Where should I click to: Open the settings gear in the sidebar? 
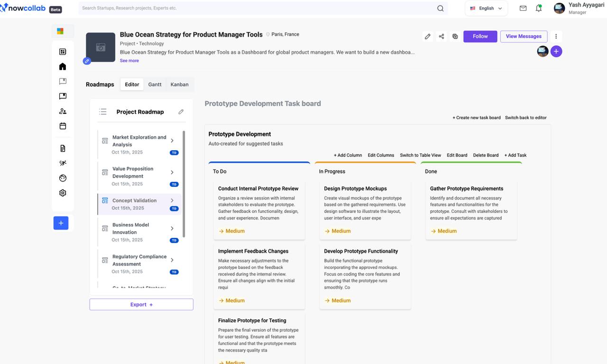coord(62,192)
